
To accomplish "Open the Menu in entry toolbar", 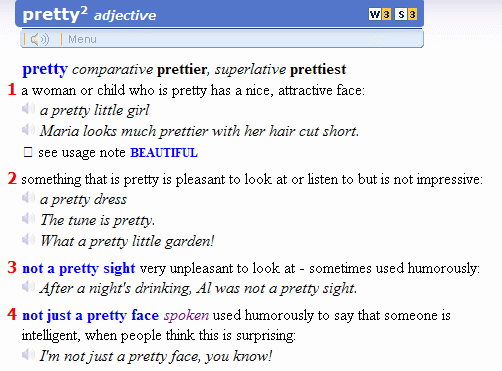I will pos(82,39).
